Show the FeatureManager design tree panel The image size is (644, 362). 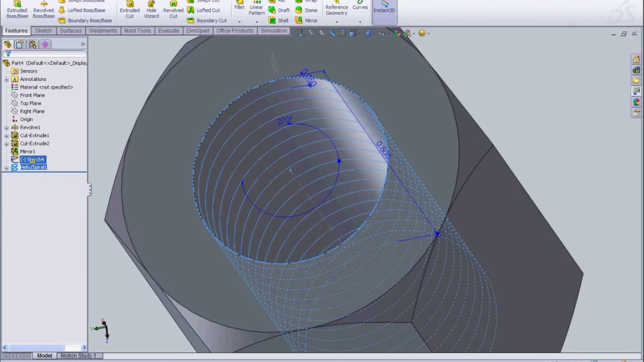8,44
